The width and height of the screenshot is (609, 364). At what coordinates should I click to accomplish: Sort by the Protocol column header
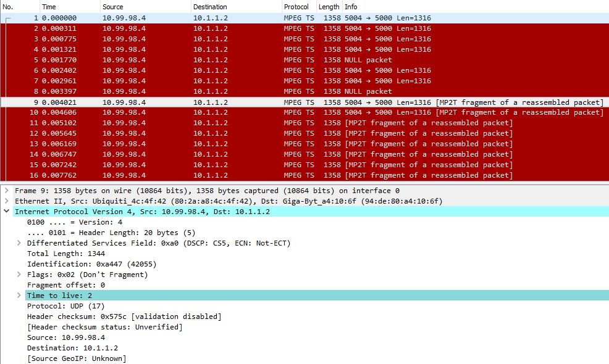[x=299, y=7]
